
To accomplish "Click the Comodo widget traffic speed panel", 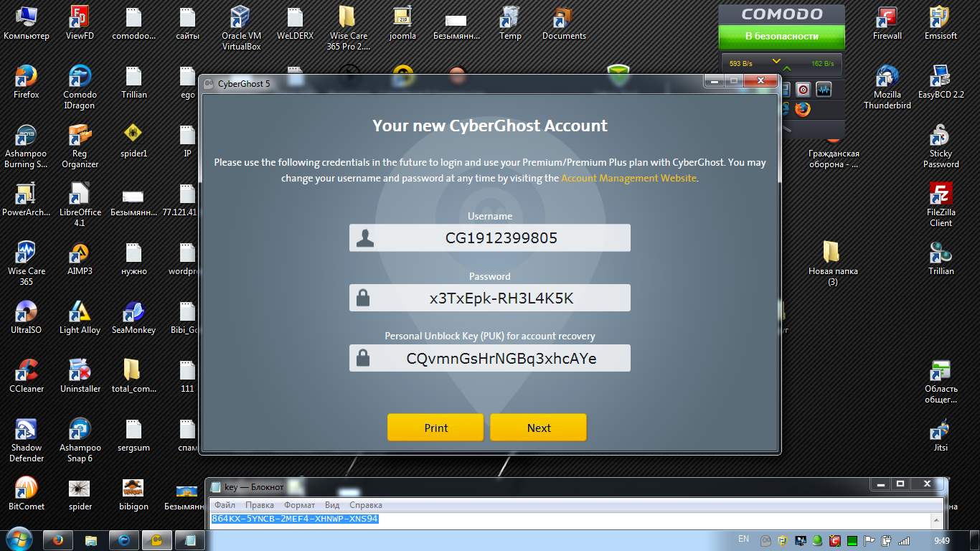I will coord(782,63).
